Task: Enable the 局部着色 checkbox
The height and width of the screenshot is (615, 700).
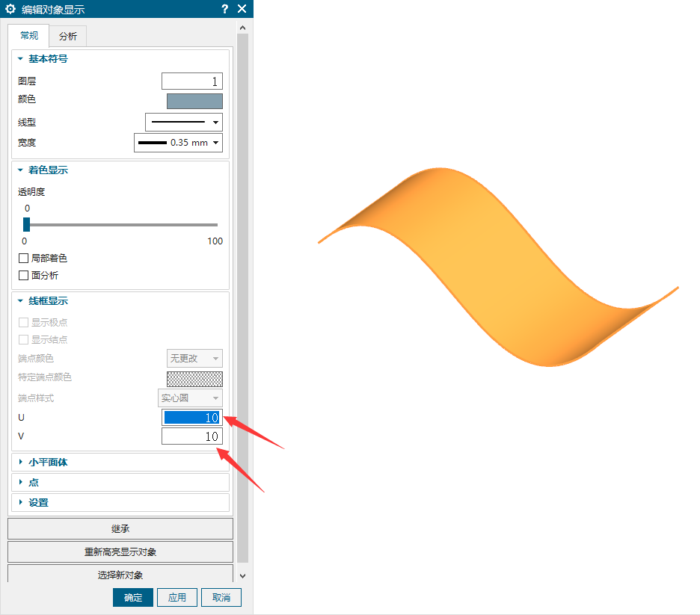Action: tap(24, 258)
